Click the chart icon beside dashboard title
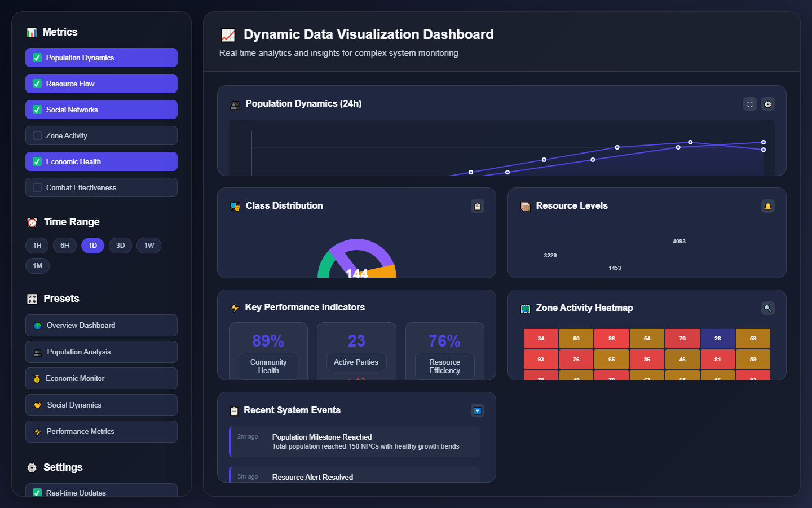This screenshot has width=812, height=508. [228, 35]
